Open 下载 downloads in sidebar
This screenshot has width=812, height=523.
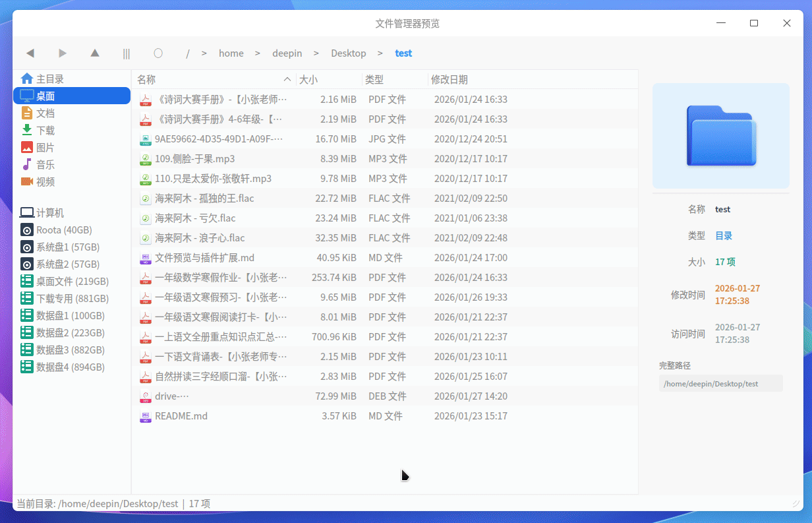[x=72, y=130]
